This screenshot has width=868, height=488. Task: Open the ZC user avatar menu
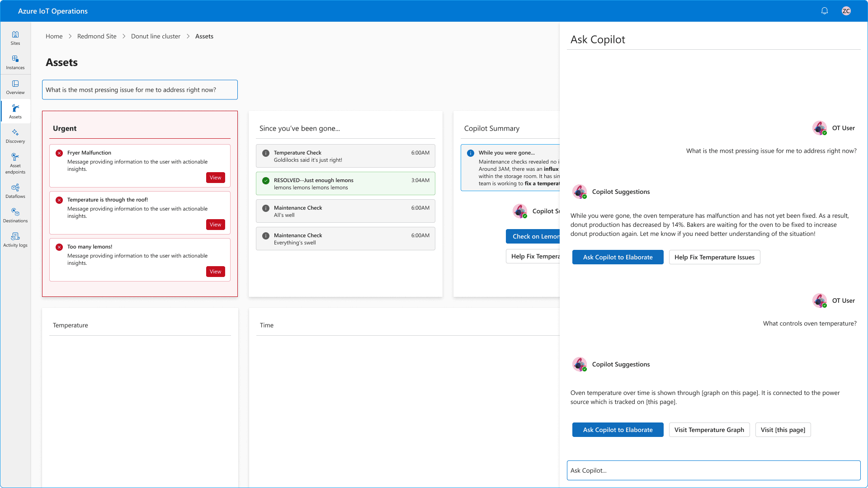(846, 11)
